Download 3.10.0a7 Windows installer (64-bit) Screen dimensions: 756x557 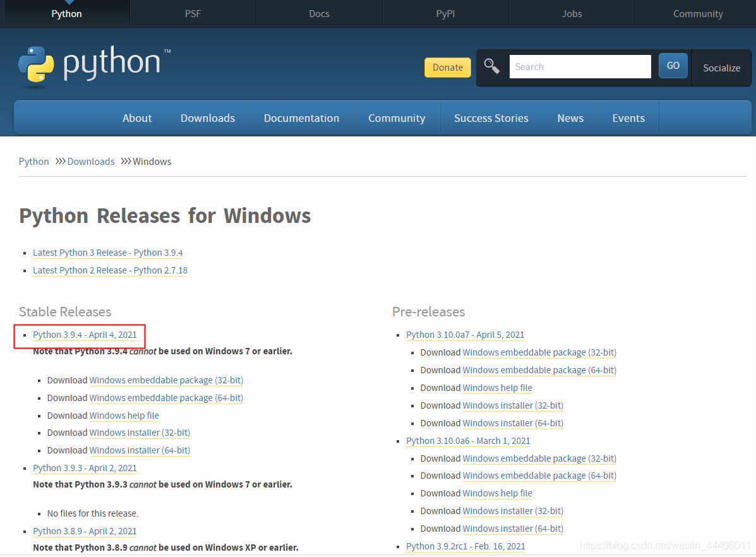pos(513,423)
